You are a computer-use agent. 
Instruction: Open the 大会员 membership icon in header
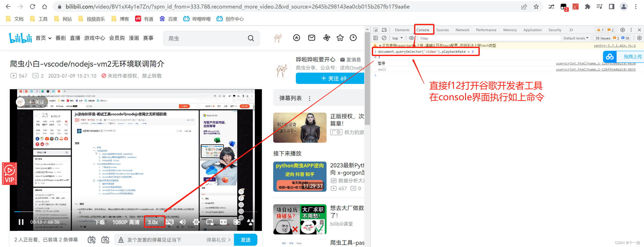tap(297, 38)
